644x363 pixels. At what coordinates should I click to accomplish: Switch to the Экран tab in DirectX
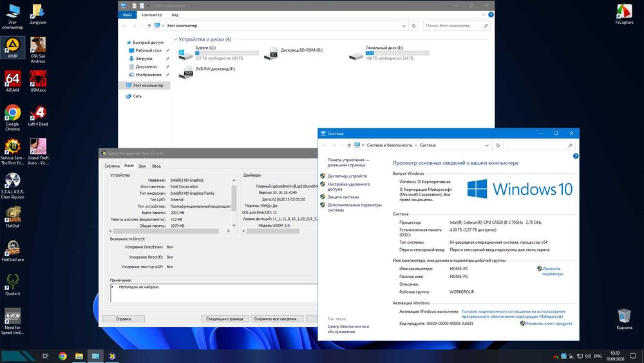click(129, 166)
